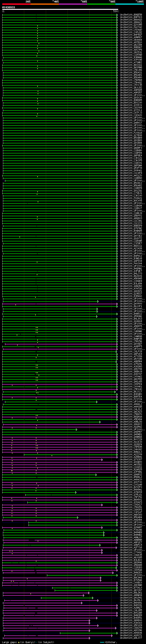The height and width of the screenshot is (644, 146).
Task: Select the UniRef100_C5KM68 label
Action: 131,80
